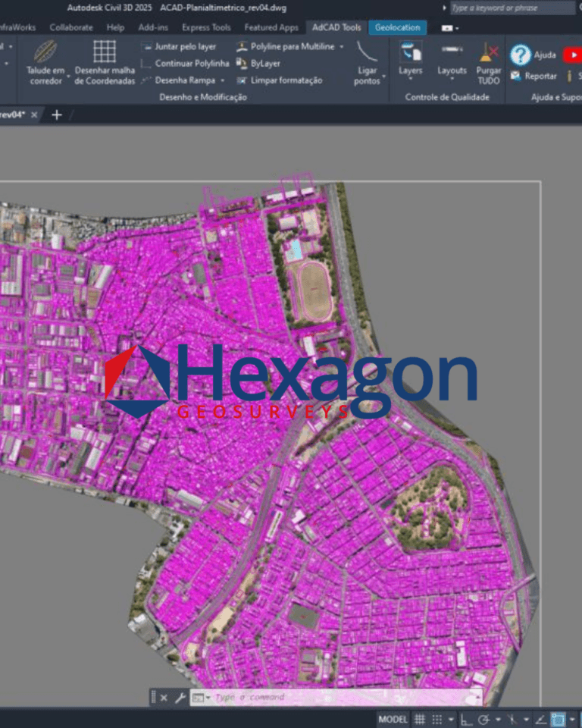This screenshot has height=728, width=582.
Task: Open command line customize wrench
Action: [x=180, y=698]
